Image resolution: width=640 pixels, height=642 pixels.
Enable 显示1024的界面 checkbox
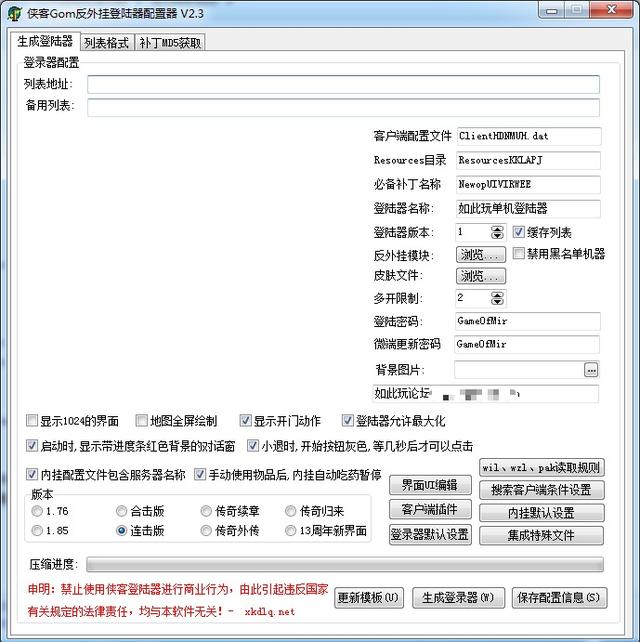[x=32, y=420]
